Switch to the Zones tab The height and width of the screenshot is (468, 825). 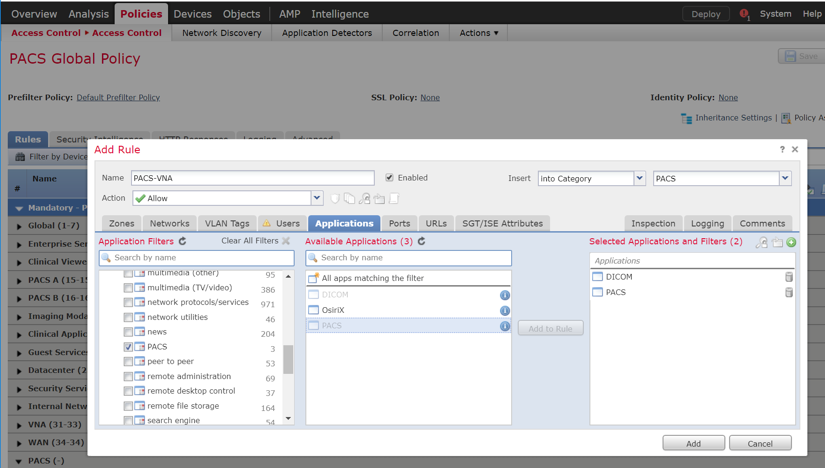click(x=122, y=223)
